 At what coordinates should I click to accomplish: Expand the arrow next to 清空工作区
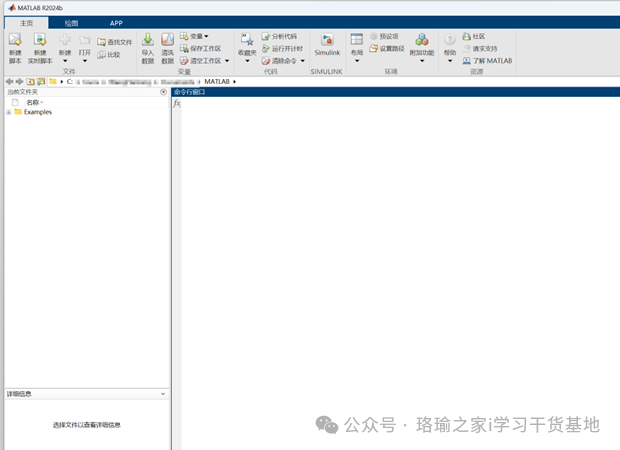point(227,61)
